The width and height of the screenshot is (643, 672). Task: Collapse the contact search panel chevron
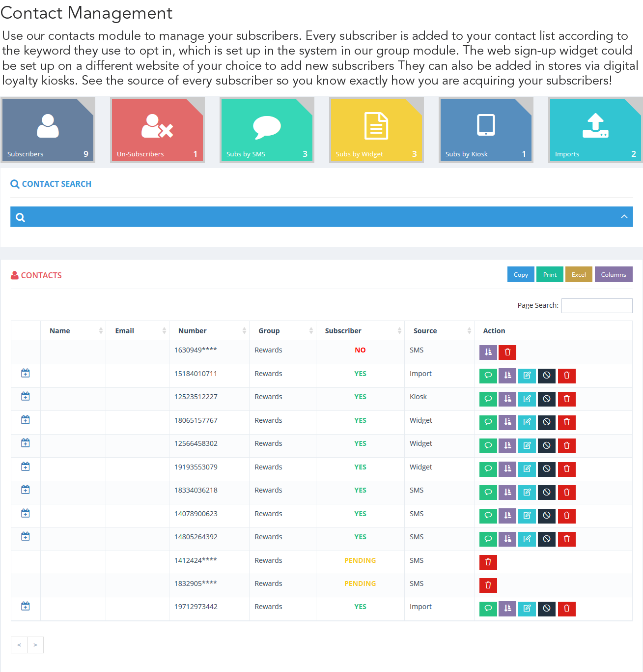(624, 217)
